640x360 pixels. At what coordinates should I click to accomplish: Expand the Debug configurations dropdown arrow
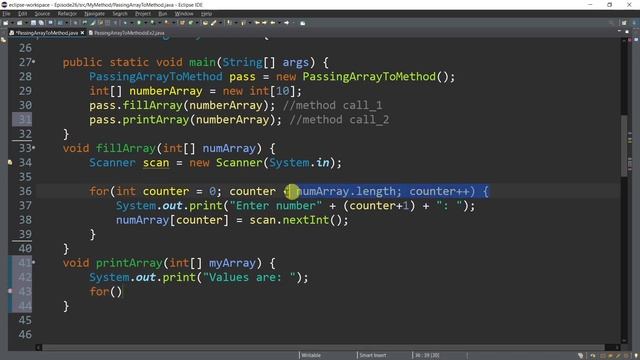click(131, 23)
